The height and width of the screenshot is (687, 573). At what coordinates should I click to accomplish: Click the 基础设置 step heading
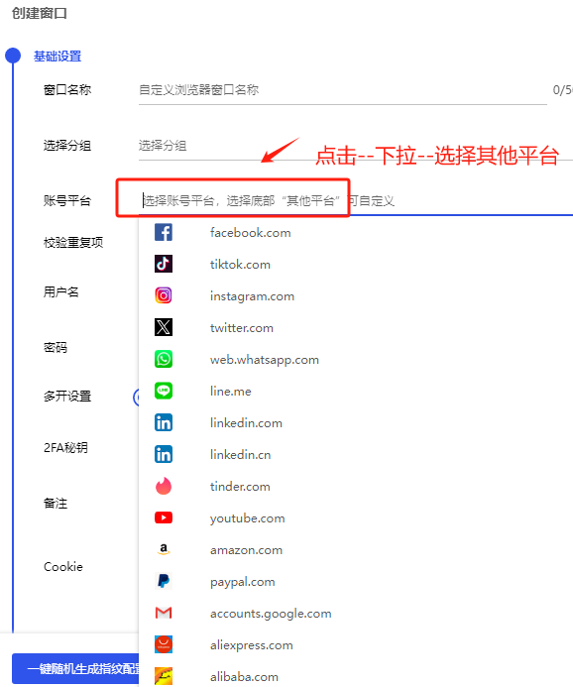coord(57,57)
